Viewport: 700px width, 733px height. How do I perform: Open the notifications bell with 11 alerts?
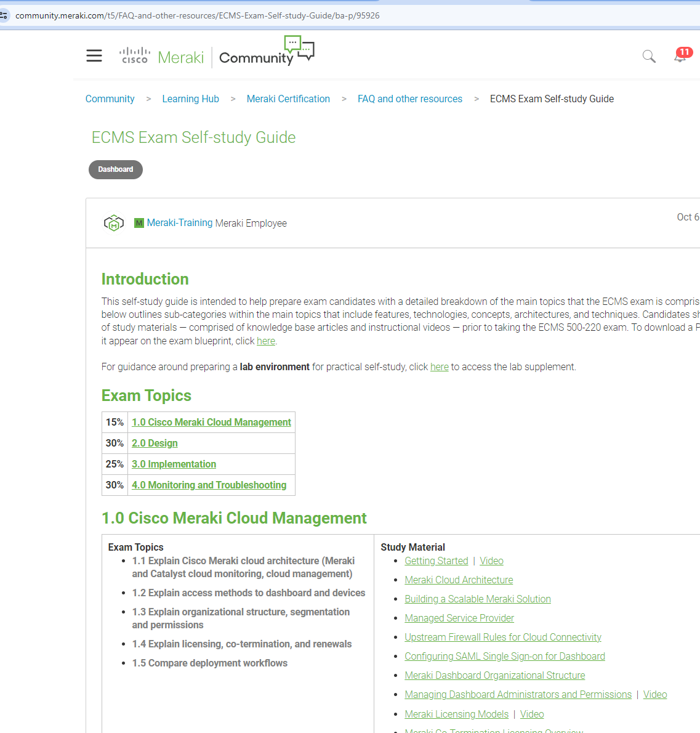(680, 57)
